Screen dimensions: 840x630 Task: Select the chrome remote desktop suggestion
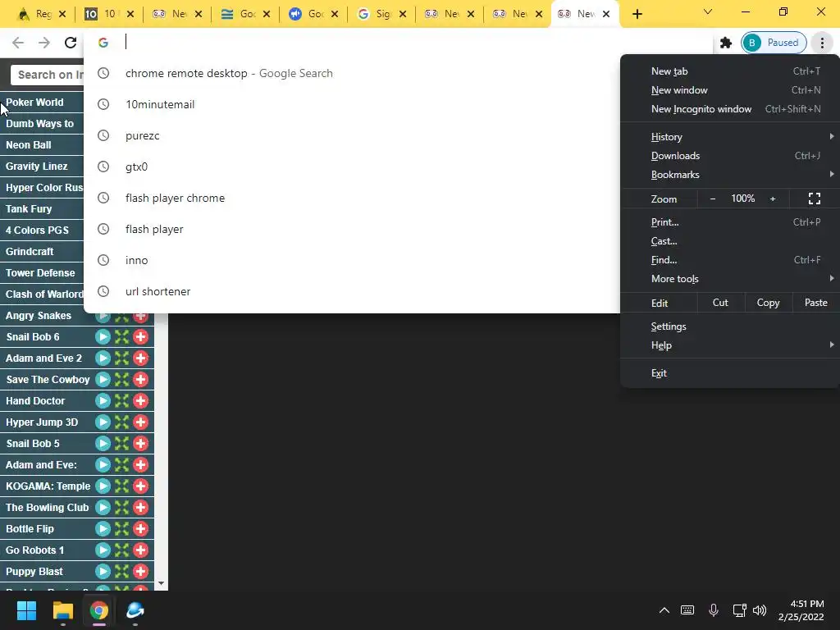click(351, 73)
